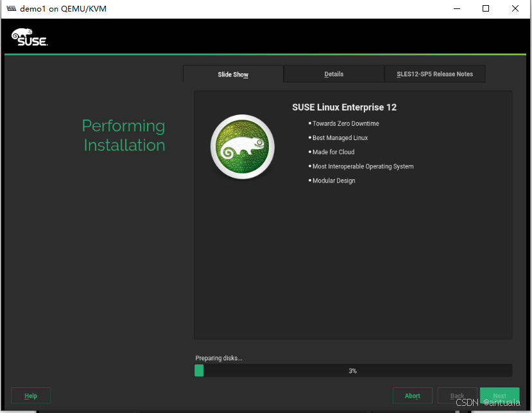Viewport: 532px width, 413px height.
Task: Click the 'Performing Installation' title
Action: pos(124,136)
